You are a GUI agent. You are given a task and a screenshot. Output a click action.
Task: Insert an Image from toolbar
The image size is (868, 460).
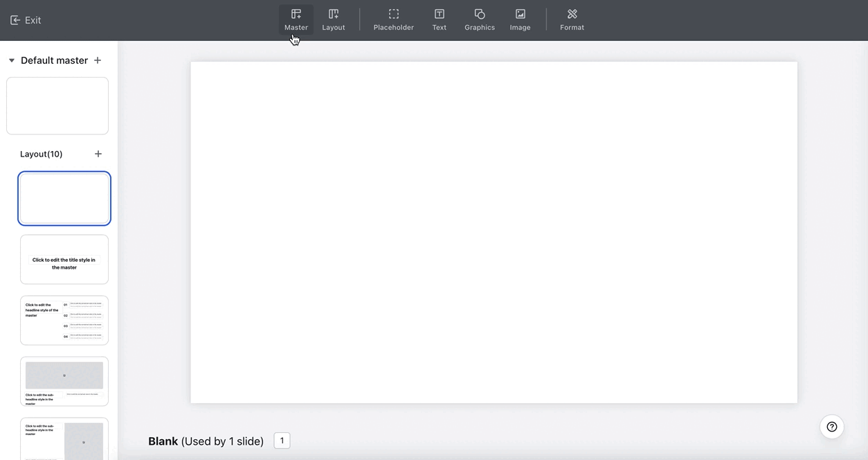tap(520, 19)
